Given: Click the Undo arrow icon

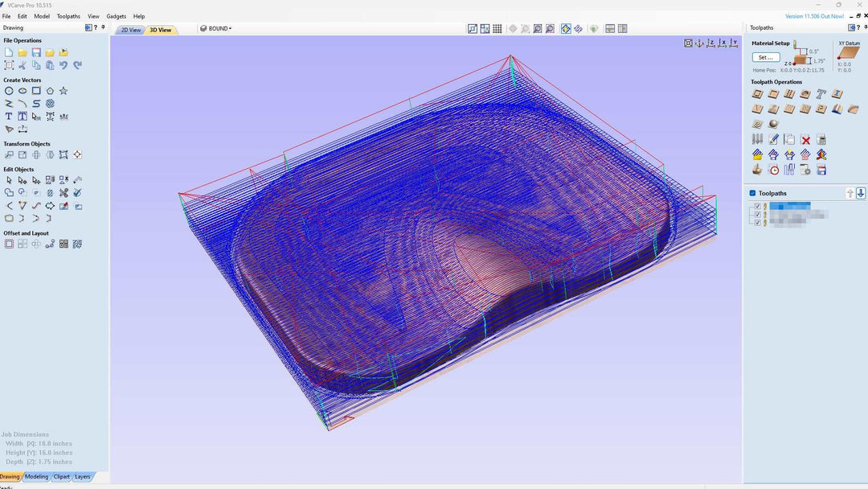Looking at the screenshot, I should click(x=63, y=65).
